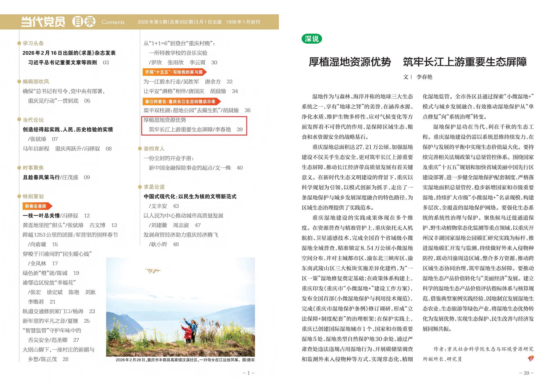Open 中国式现代化 article on page 43

[x=190, y=197]
